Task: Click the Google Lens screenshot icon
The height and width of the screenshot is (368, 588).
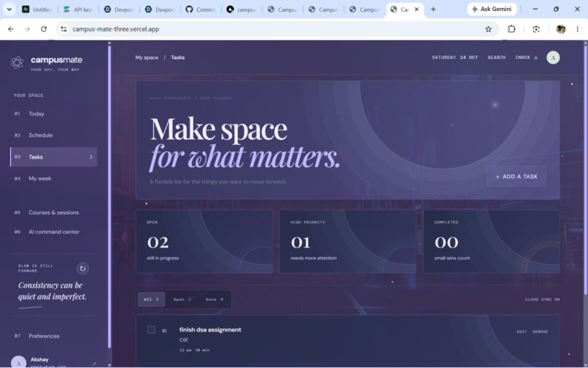Action: tap(536, 29)
